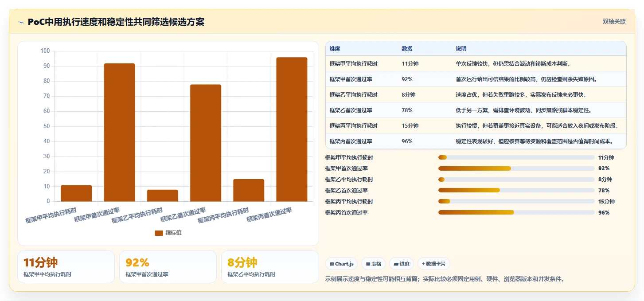Open the 8分钟 stat card
The image size is (644, 301).
(270, 267)
